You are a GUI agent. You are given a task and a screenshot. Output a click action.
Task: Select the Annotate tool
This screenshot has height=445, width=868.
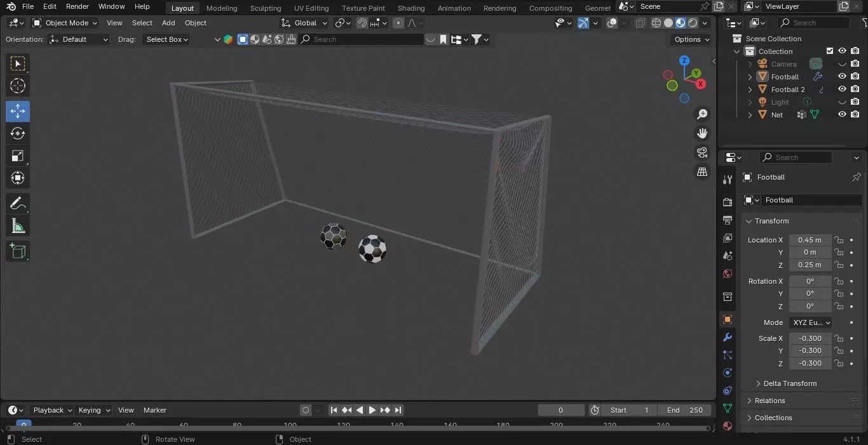18,203
